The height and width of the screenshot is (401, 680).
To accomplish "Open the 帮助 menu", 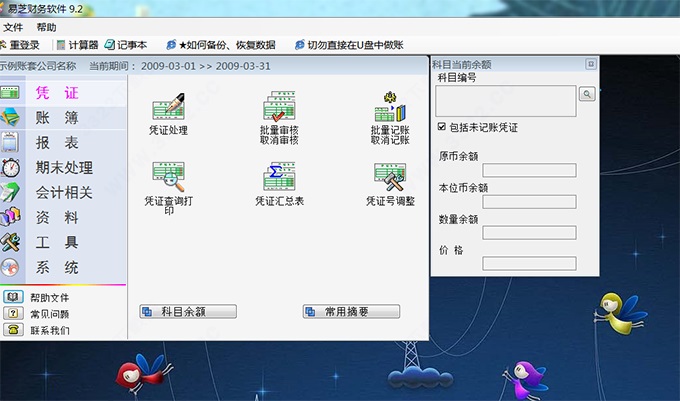I will 46,27.
